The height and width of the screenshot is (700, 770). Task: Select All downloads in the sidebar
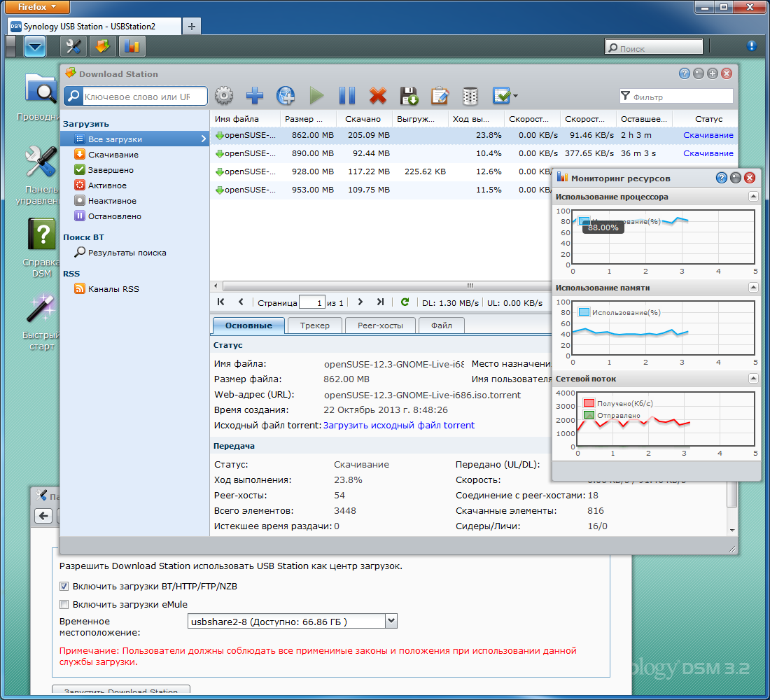pyautogui.click(x=134, y=139)
